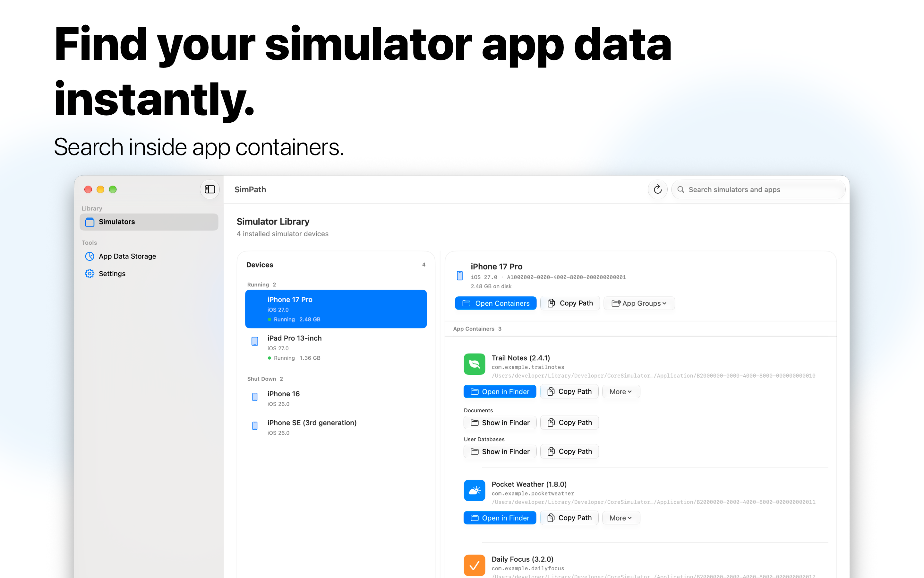The height and width of the screenshot is (578, 924).
Task: Click the Simulators stack icon in sidebar
Action: click(x=89, y=222)
